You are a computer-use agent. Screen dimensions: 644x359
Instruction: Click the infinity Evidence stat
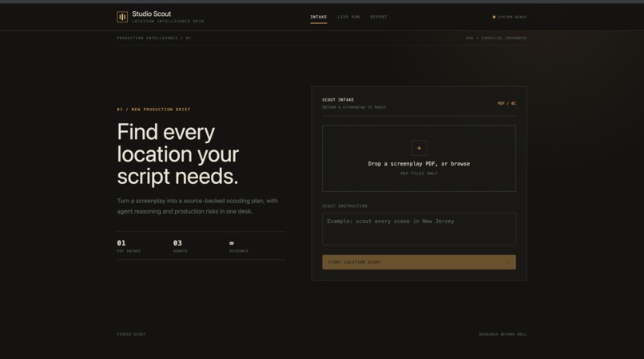pos(239,246)
